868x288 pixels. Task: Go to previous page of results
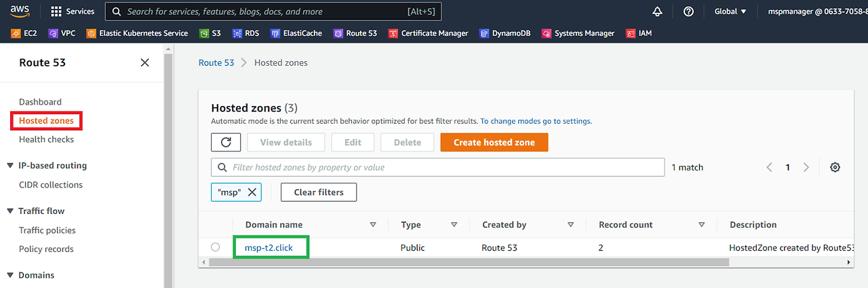[x=769, y=167]
